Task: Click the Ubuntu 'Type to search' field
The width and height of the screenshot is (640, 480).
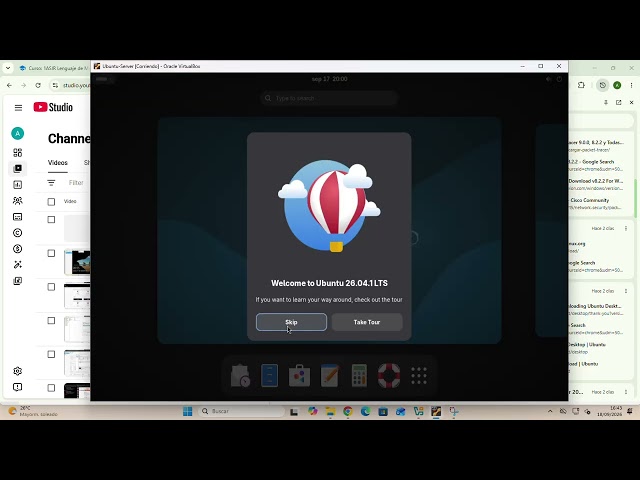Action: (x=329, y=98)
